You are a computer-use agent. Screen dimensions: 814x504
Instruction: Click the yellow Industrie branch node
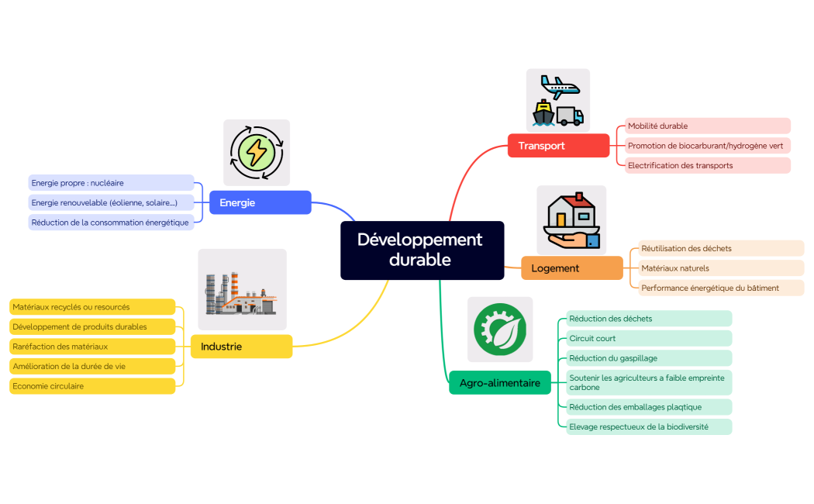tap(241, 347)
